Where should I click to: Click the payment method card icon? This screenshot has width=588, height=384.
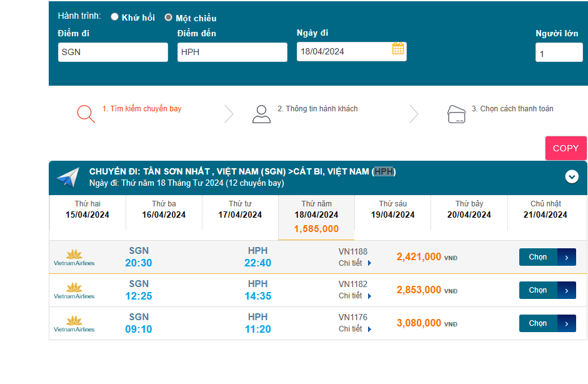click(457, 114)
